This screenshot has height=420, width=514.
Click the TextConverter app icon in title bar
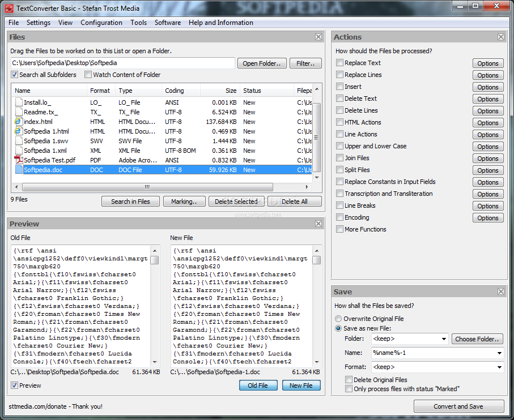click(x=10, y=8)
